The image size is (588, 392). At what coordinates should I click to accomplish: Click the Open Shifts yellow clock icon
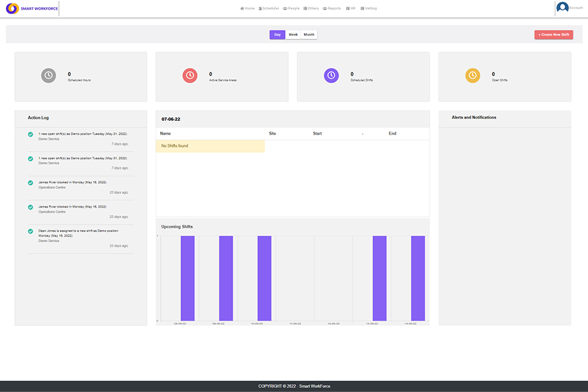pyautogui.click(x=472, y=75)
